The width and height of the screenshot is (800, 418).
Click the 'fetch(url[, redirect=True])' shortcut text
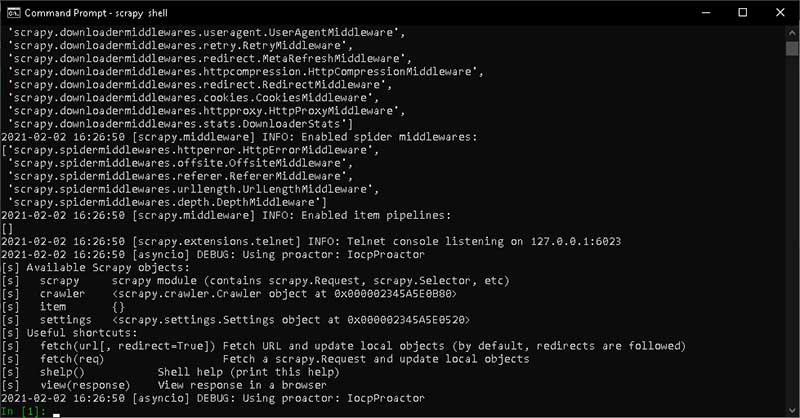(128, 346)
